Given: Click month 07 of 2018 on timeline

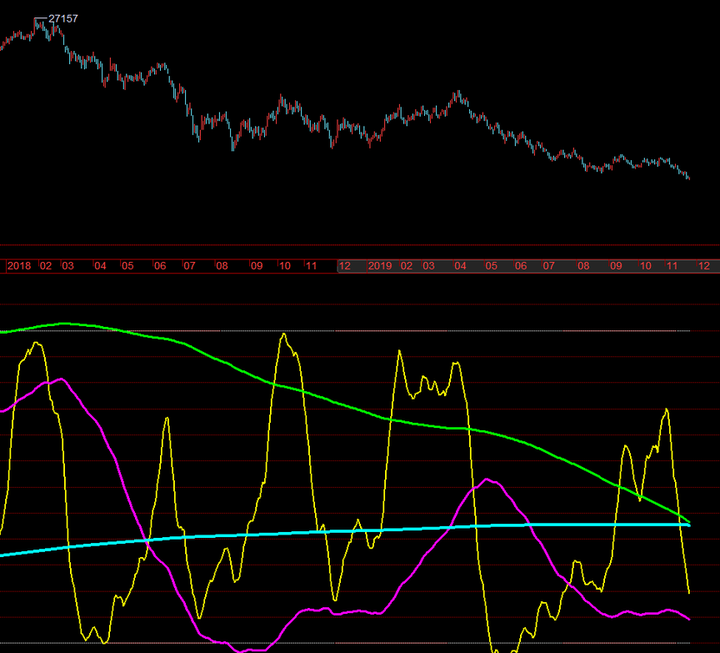Looking at the screenshot, I should tap(189, 266).
